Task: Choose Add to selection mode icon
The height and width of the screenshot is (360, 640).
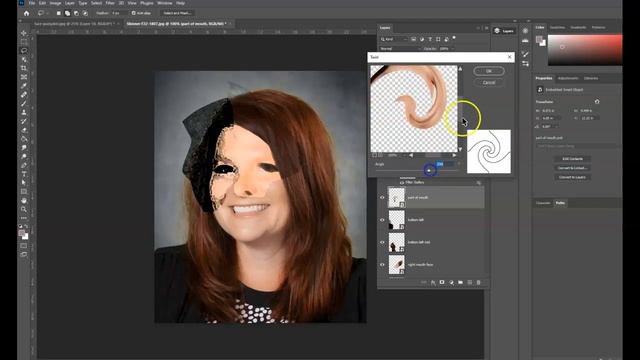Action: (67, 13)
